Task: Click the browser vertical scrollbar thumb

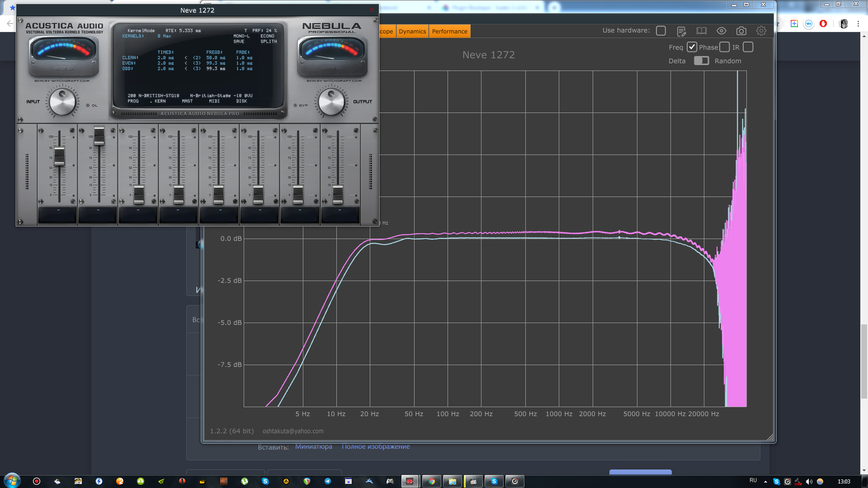Action: (864, 361)
